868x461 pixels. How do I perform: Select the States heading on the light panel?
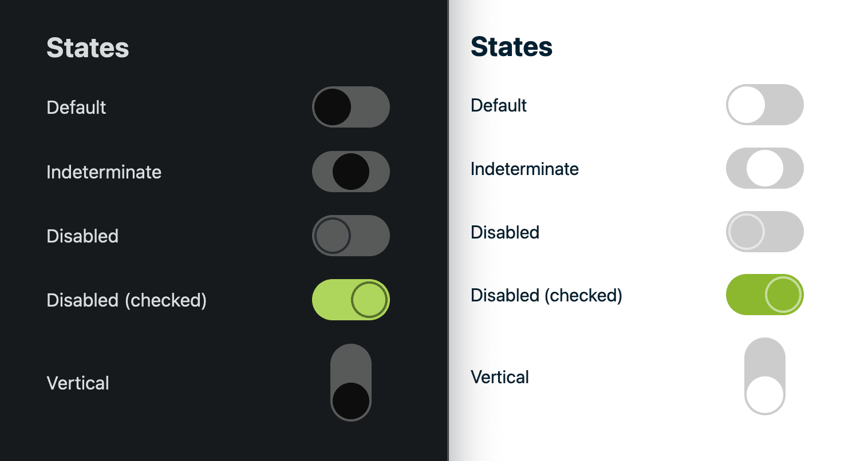tap(511, 47)
